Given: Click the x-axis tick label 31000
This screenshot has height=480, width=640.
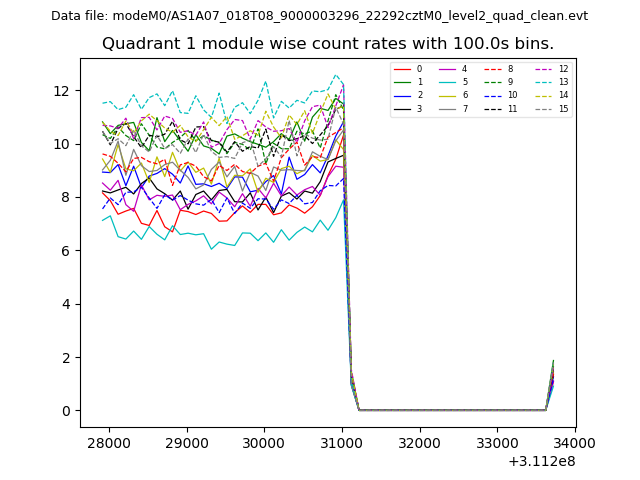Looking at the screenshot, I should (342, 443).
